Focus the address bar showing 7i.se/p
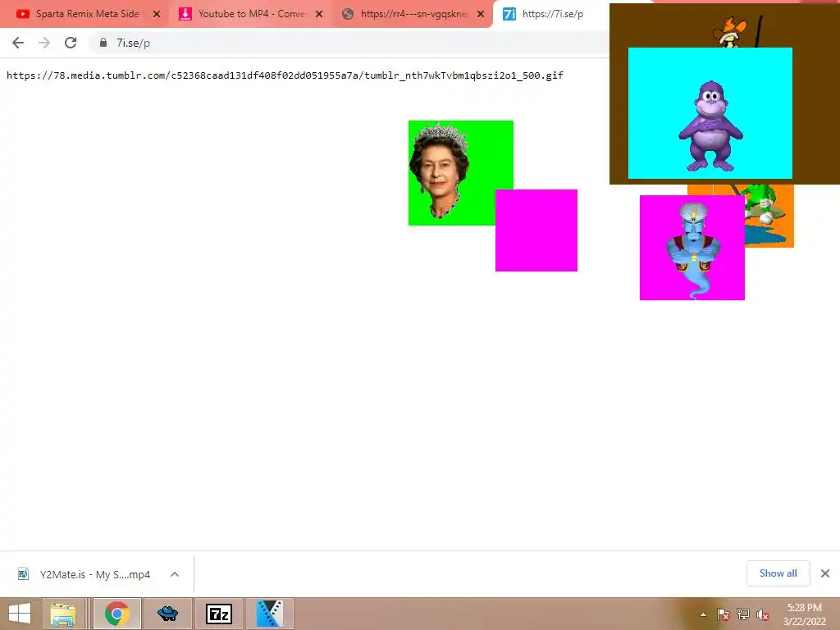The image size is (840, 630). tap(348, 43)
